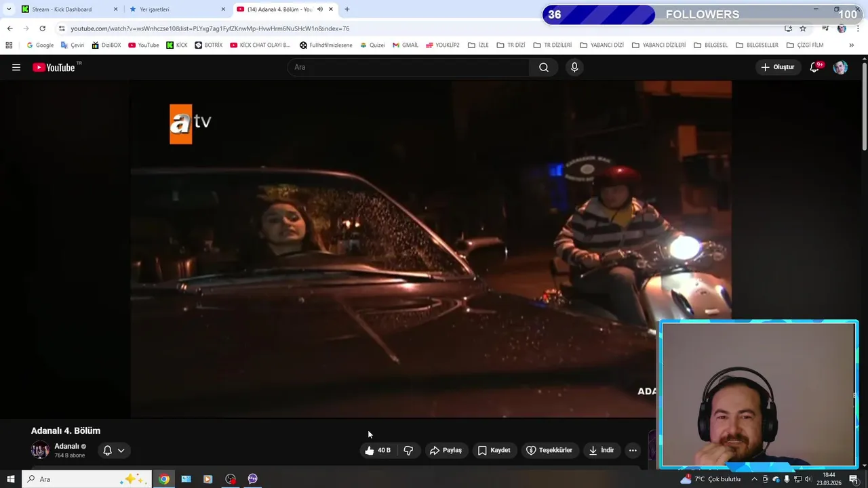Reload the current page

click(x=42, y=28)
